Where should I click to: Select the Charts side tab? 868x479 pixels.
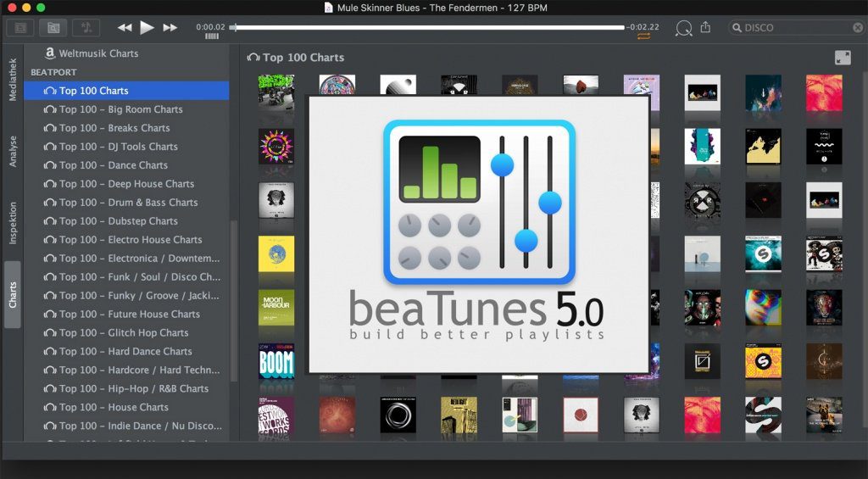pyautogui.click(x=13, y=294)
